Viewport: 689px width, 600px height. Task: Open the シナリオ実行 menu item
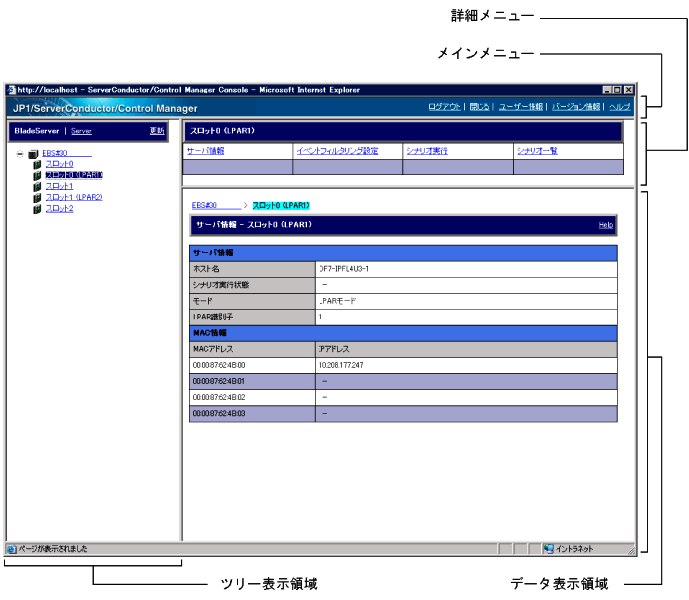(x=426, y=151)
